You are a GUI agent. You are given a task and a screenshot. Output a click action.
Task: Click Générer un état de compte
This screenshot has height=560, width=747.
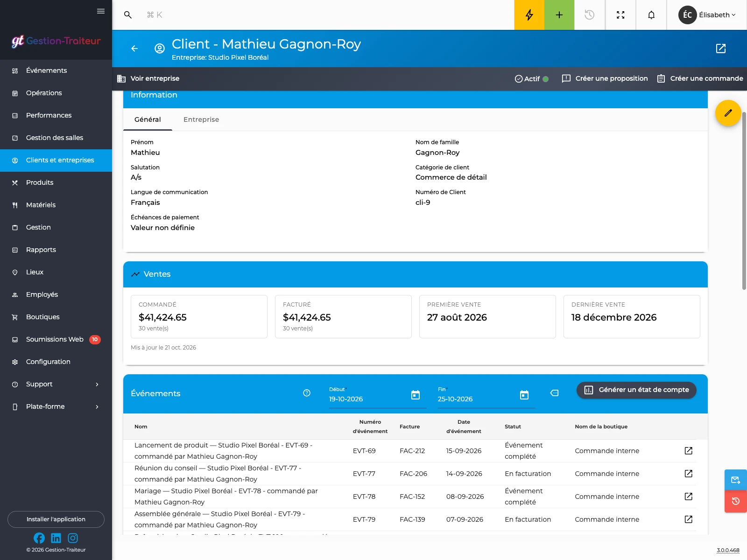coord(636,390)
